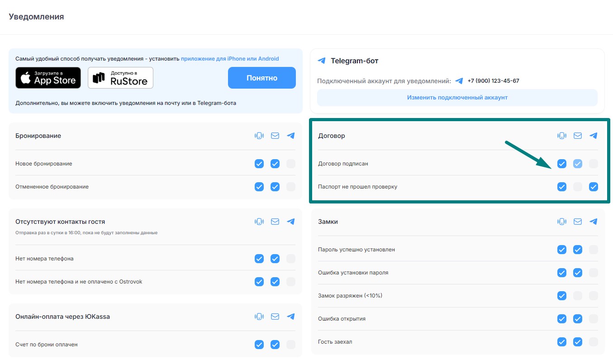This screenshot has height=364, width=613.
Task: Click the Понятно button
Action: [262, 78]
